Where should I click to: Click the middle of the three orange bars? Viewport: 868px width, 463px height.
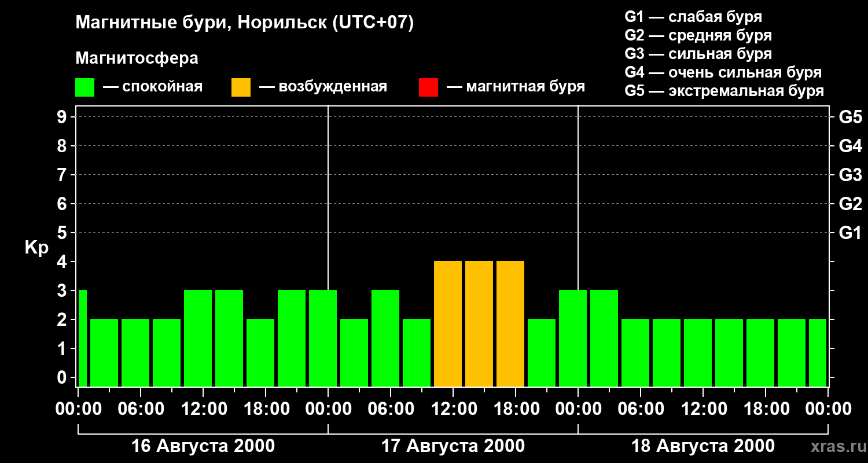(x=479, y=324)
